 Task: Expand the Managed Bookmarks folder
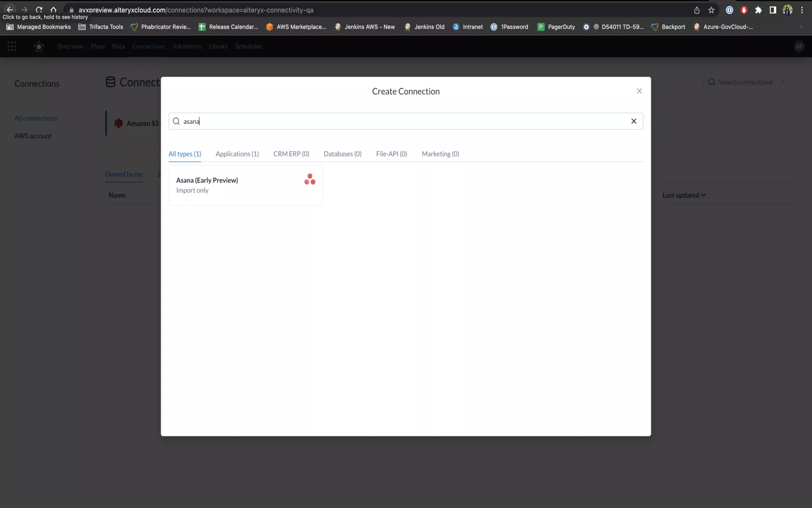click(39, 27)
